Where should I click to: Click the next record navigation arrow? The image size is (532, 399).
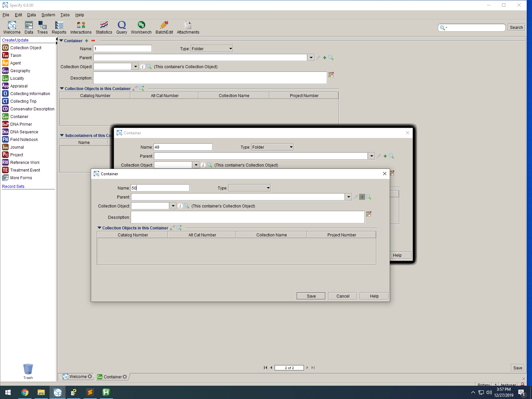coord(307,368)
